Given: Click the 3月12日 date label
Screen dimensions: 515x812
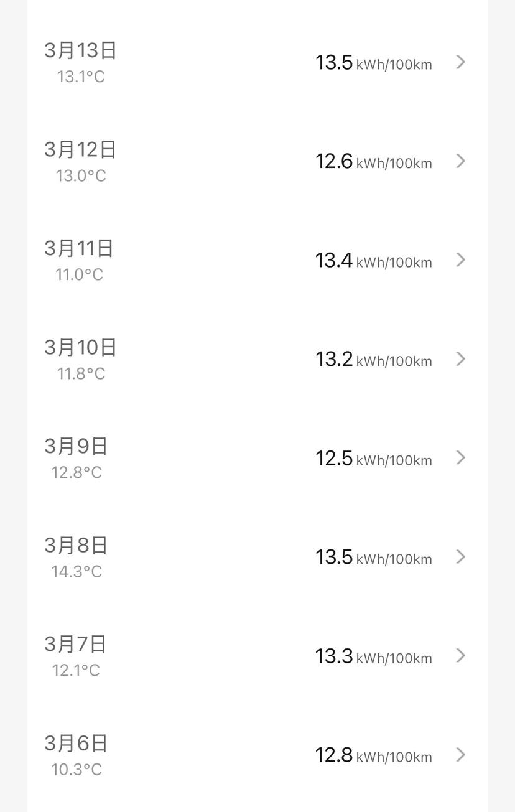Looking at the screenshot, I should pyautogui.click(x=80, y=149).
